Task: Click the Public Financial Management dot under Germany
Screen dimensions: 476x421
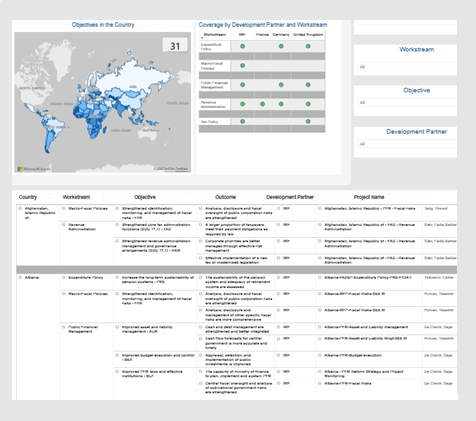Action: [x=281, y=85]
